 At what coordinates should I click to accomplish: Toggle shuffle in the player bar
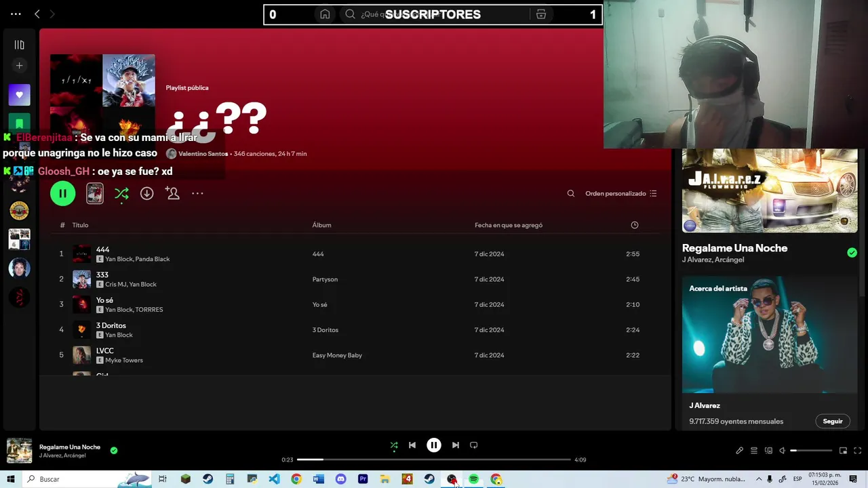tap(394, 445)
